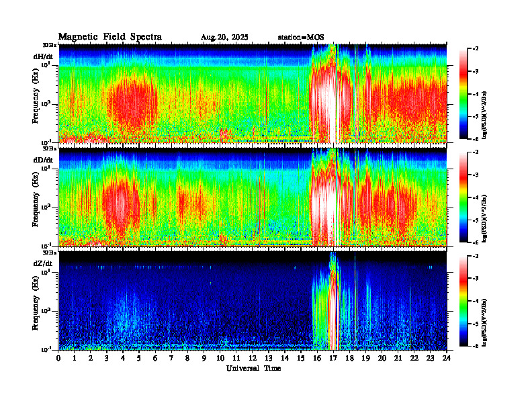
Task: Click hour 1 on the Universal Time axis
Action: click(x=75, y=359)
